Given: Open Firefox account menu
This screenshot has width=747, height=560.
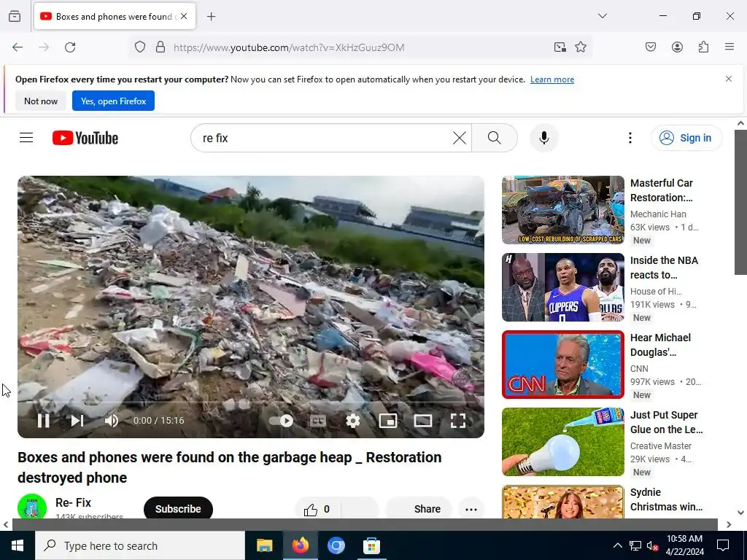Looking at the screenshot, I should [x=677, y=47].
